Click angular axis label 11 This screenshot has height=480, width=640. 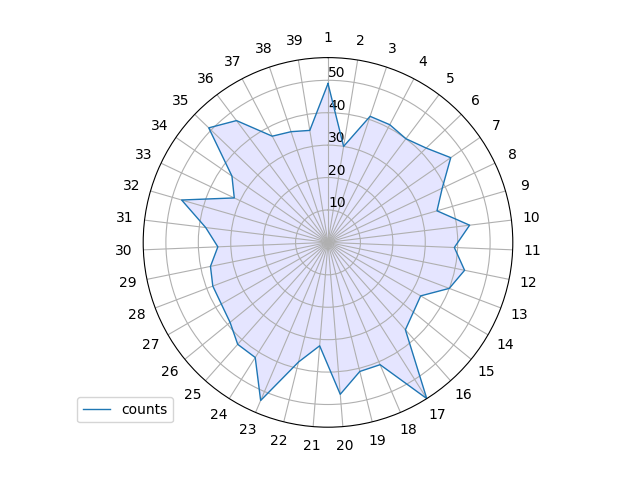point(532,250)
